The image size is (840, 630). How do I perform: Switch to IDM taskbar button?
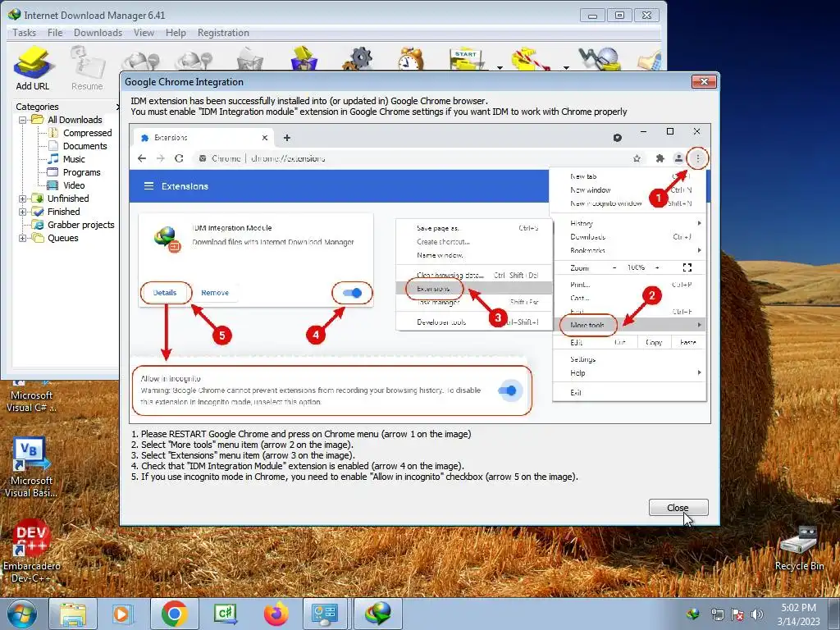(377, 614)
